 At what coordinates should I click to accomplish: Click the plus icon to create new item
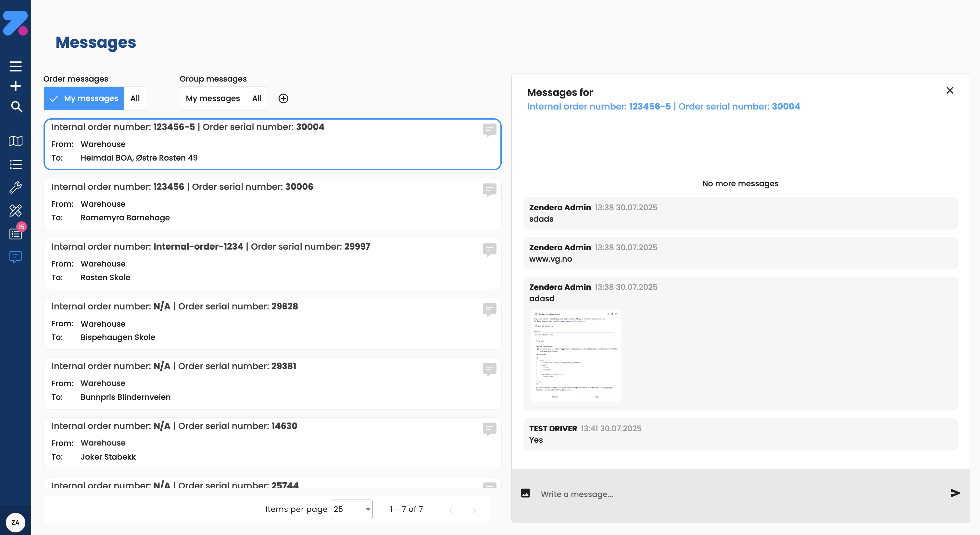16,86
